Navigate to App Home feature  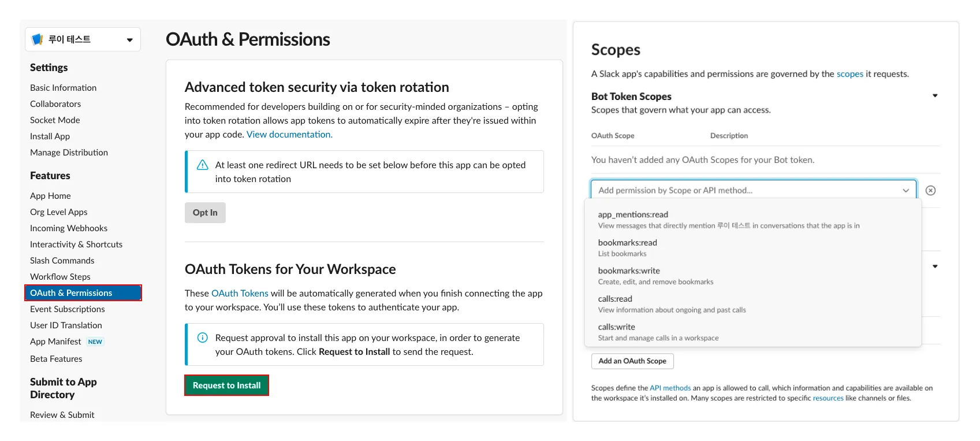50,196
